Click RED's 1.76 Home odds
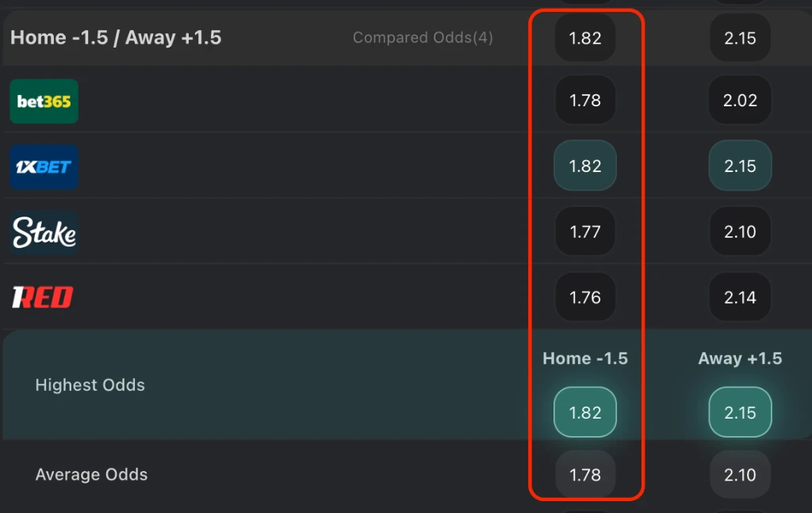 coord(584,297)
